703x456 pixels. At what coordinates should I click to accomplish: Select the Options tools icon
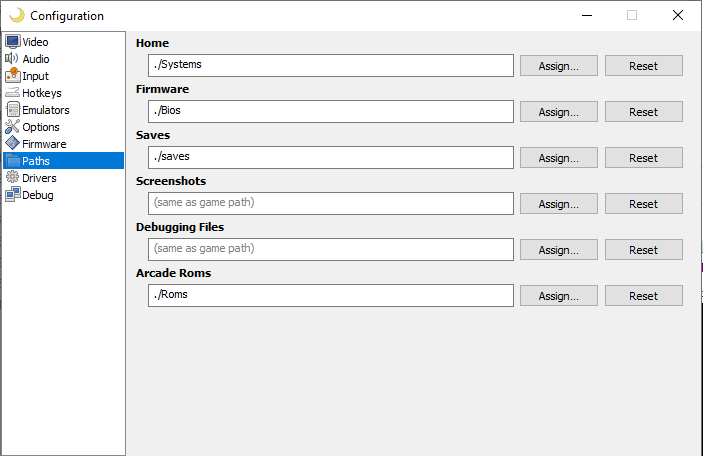[12, 127]
